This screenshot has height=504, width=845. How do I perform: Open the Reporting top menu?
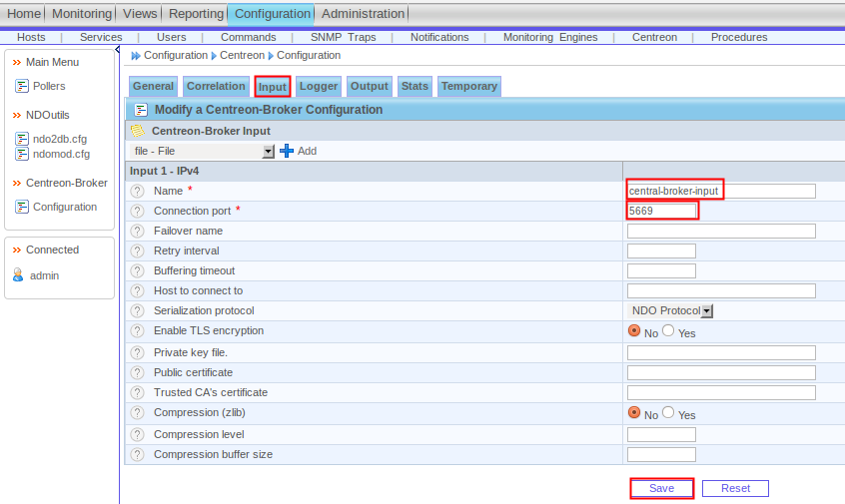pos(196,14)
